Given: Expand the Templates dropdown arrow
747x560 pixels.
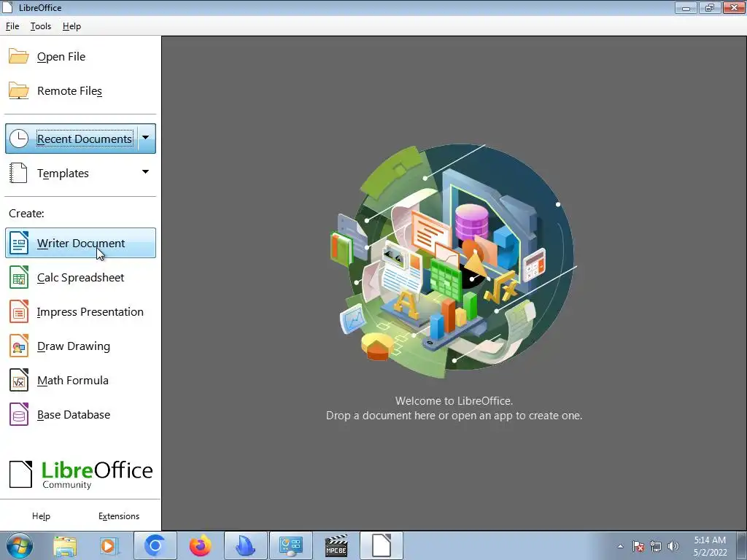Looking at the screenshot, I should (x=145, y=172).
